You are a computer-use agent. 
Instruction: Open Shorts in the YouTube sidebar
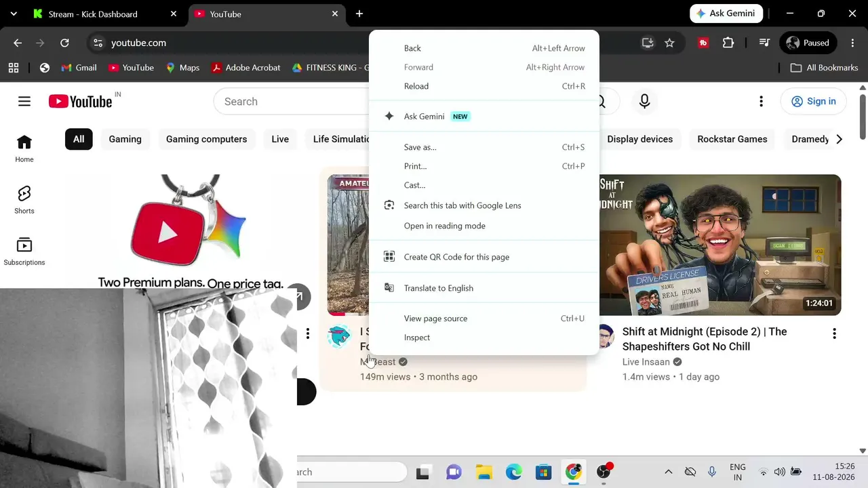(x=24, y=200)
